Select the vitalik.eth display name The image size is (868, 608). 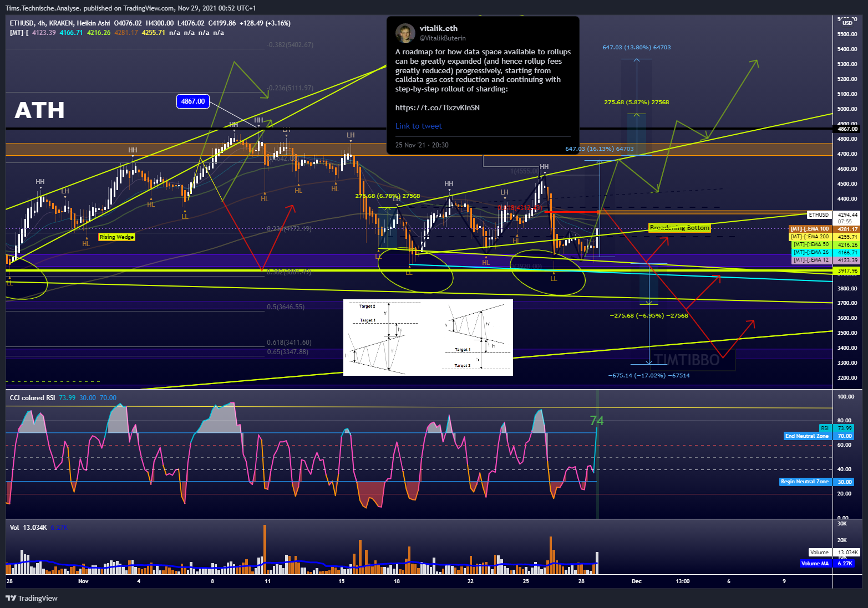click(438, 28)
